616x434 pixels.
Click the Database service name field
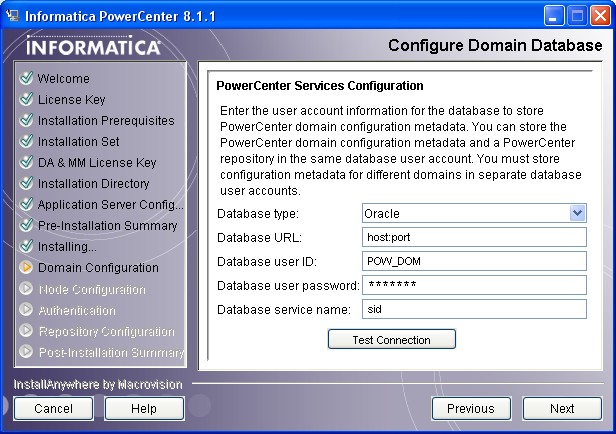tap(474, 309)
